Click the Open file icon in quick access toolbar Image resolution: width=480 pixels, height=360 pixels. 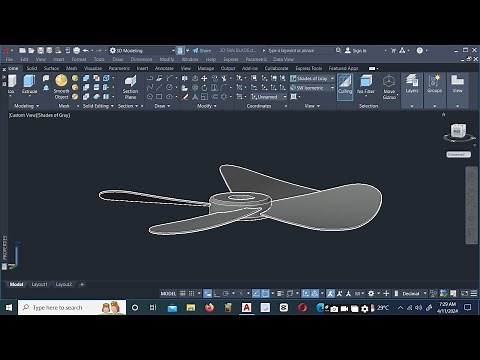click(31, 50)
